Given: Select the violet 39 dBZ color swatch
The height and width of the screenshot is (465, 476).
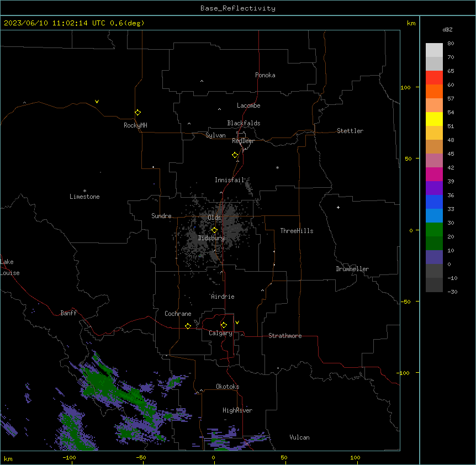Looking at the screenshot, I should pos(434,188).
